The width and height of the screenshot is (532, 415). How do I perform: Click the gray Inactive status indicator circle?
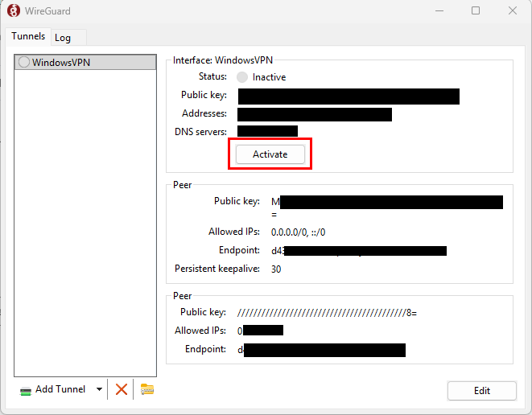(x=242, y=77)
